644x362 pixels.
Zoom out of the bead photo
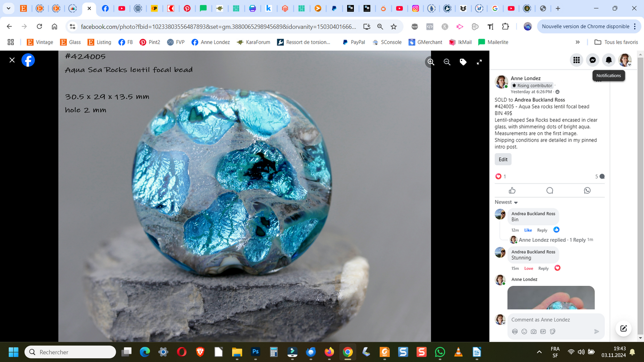coord(447,62)
